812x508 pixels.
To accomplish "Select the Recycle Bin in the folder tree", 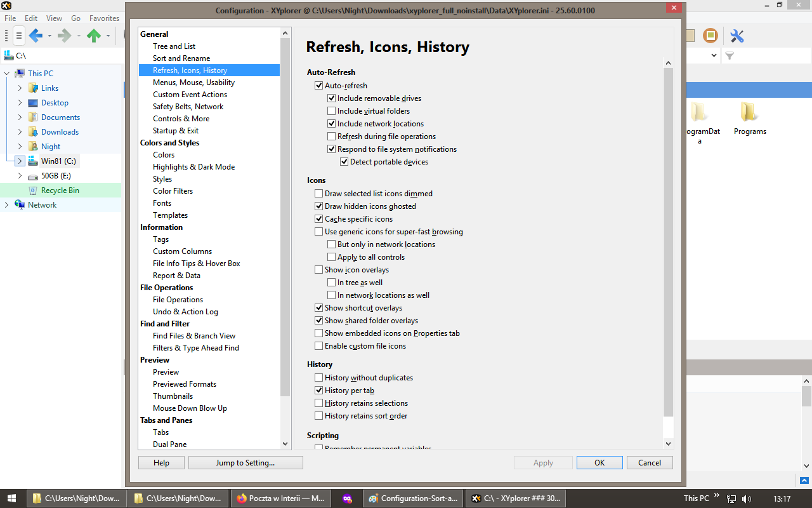I will click(60, 190).
